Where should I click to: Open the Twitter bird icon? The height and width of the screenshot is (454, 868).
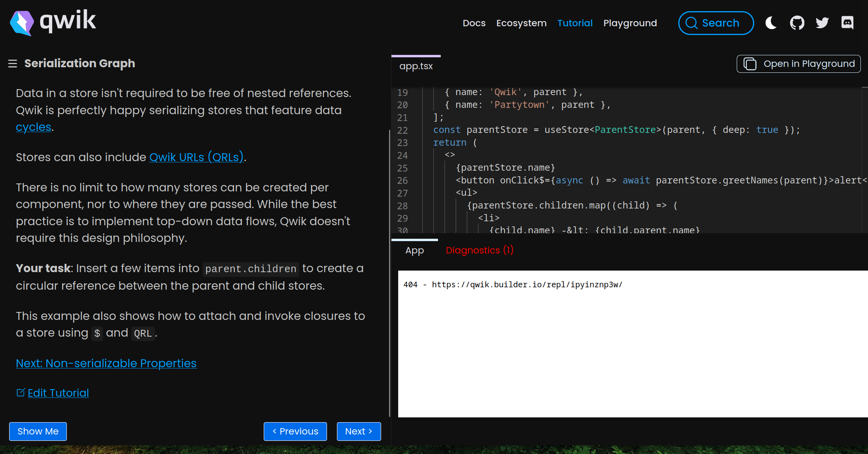pyautogui.click(x=822, y=23)
